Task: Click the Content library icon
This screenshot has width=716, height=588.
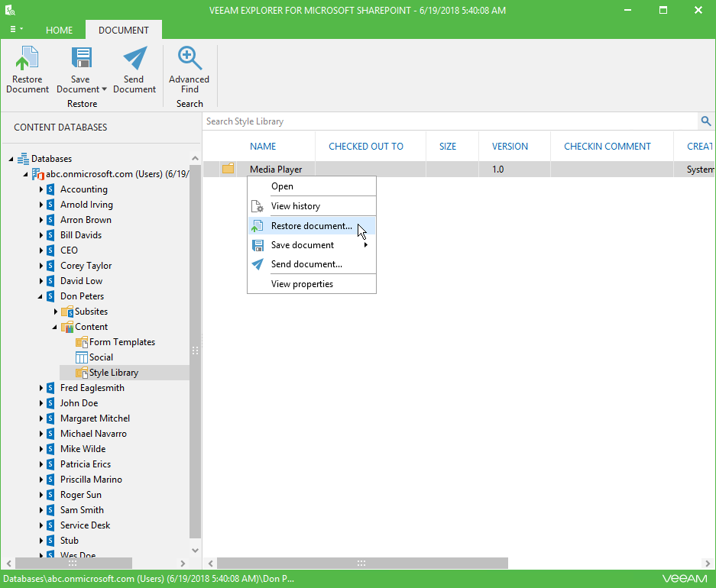Action: pos(67,327)
